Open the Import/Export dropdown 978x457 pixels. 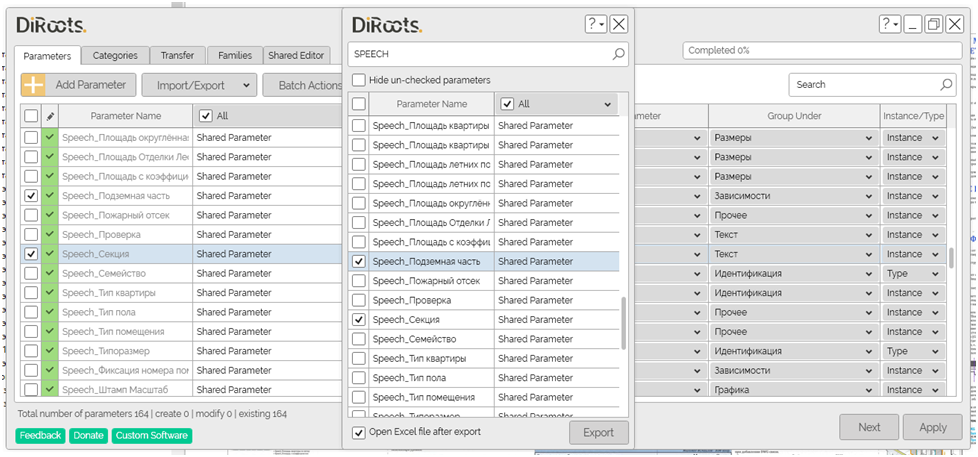click(x=199, y=85)
